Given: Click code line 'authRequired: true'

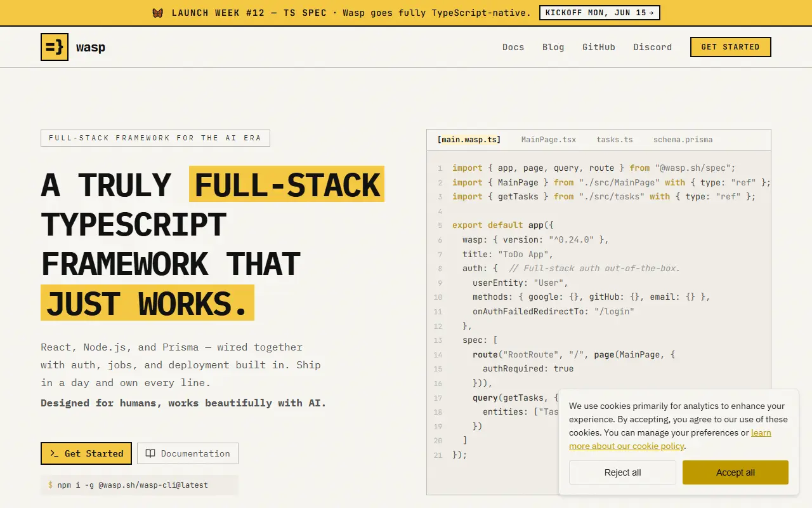Looking at the screenshot, I should pos(528,368).
